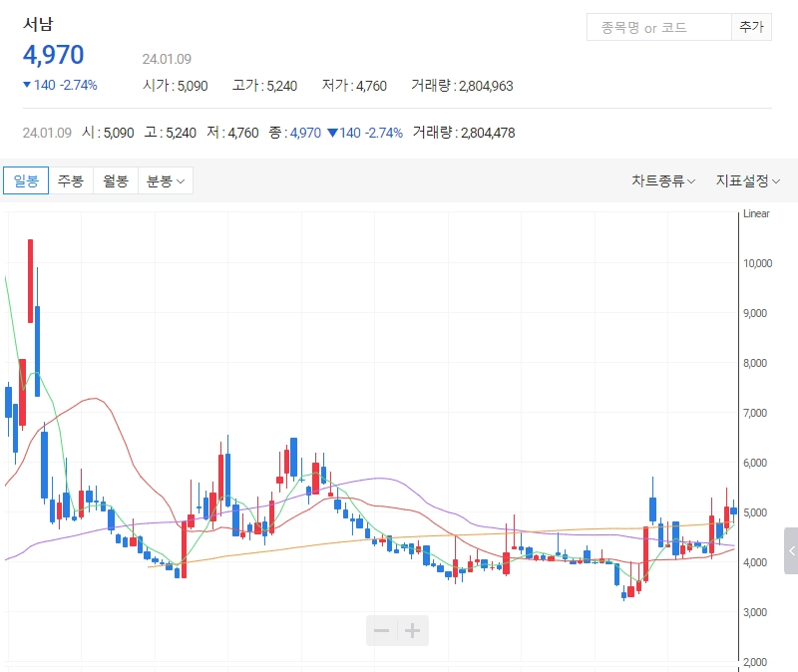
Task: Open the 차트종류 chart type dropdown
Action: 663,180
